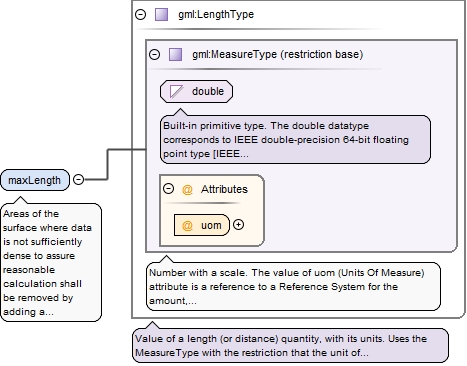Viewport: 467px width, 366px height.
Task: Click the Attributes header label
Action: 224,189
